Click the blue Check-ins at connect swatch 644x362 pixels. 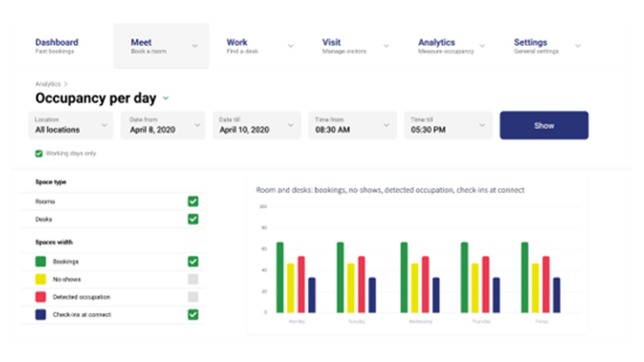click(40, 315)
